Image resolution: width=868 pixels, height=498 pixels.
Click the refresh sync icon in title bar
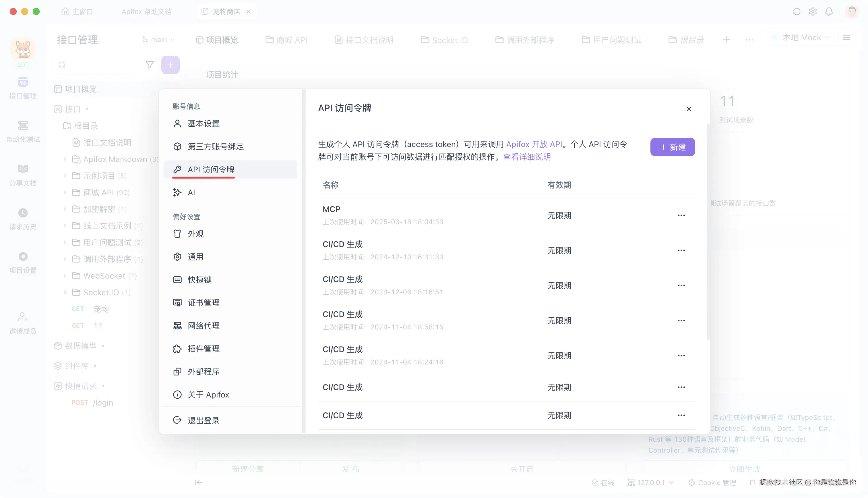[797, 11]
